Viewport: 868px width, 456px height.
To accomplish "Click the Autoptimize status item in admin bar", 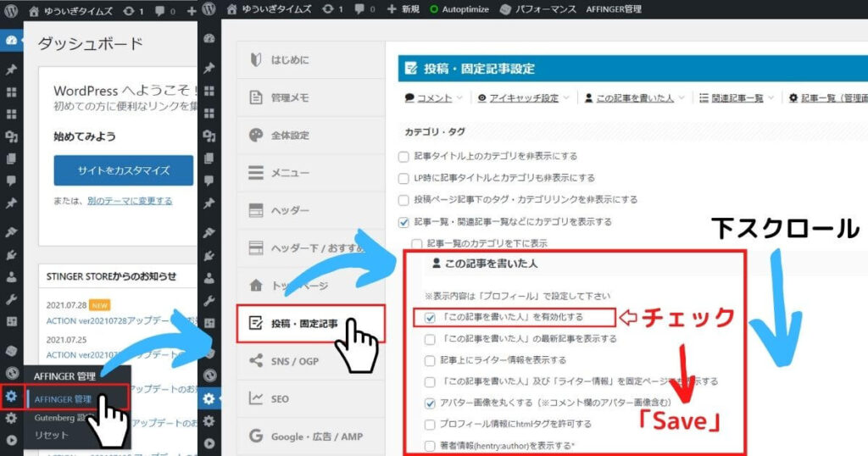I will coord(459,9).
